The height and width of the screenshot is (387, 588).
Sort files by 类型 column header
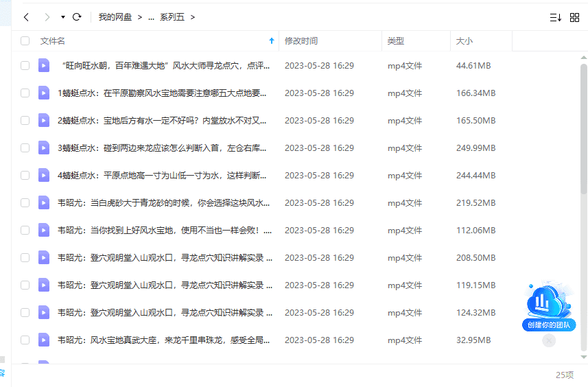(x=396, y=41)
